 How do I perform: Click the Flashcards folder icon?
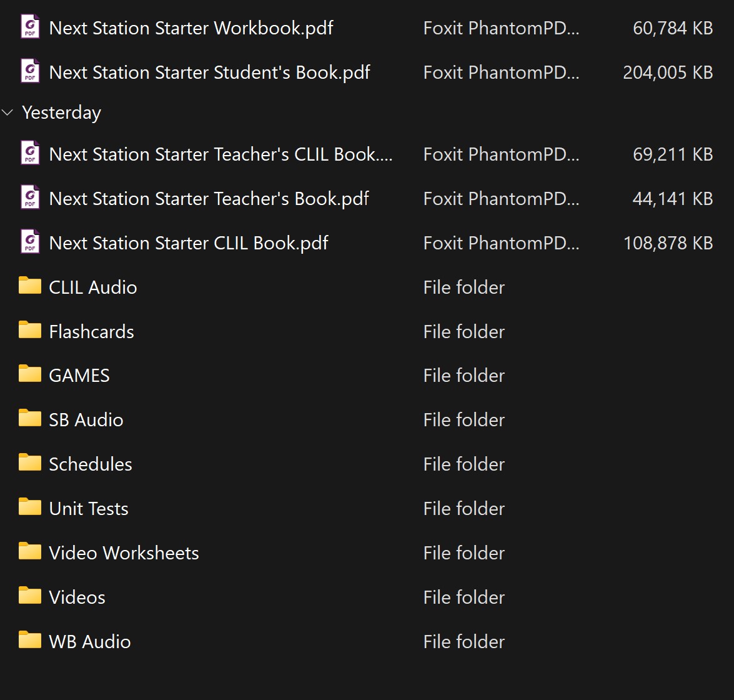(30, 331)
